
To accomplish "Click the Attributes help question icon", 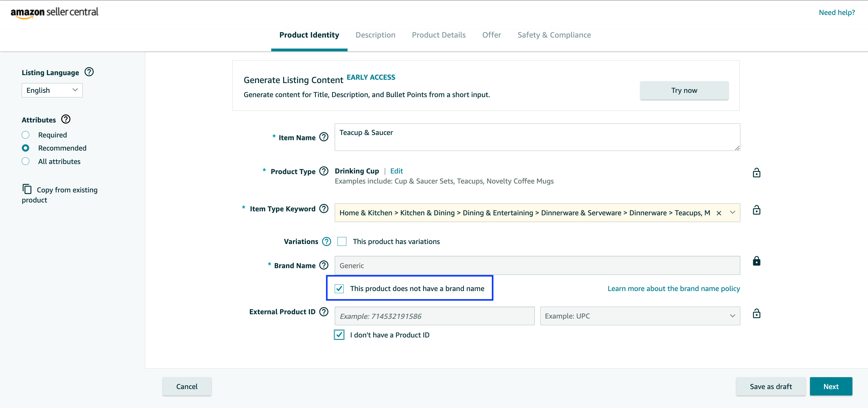I will pyautogui.click(x=66, y=119).
